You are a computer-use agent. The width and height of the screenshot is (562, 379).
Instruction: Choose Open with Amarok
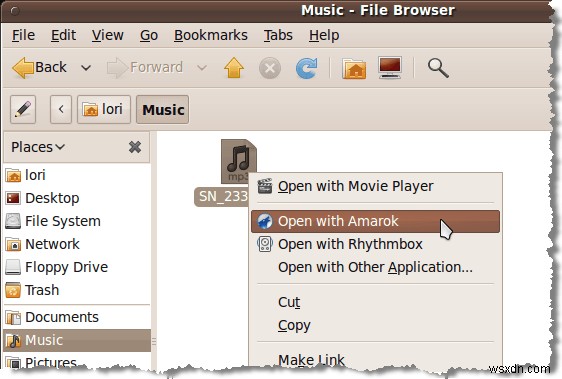375,221
